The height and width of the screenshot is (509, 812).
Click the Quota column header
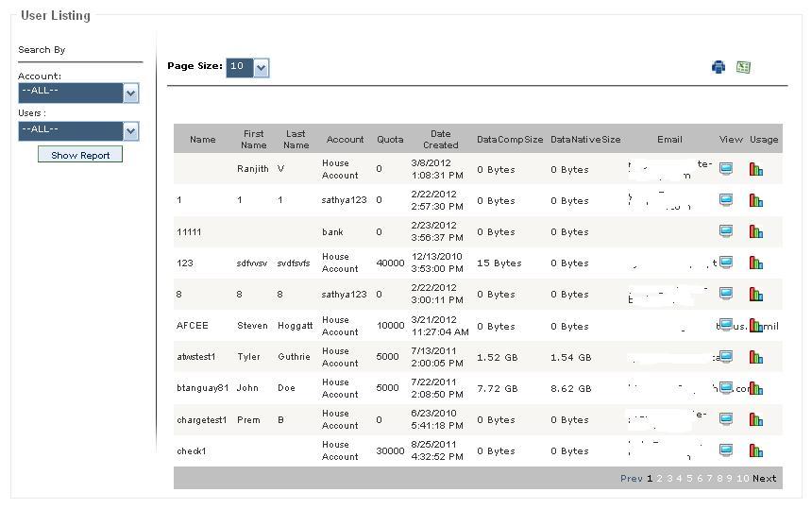tap(390, 139)
